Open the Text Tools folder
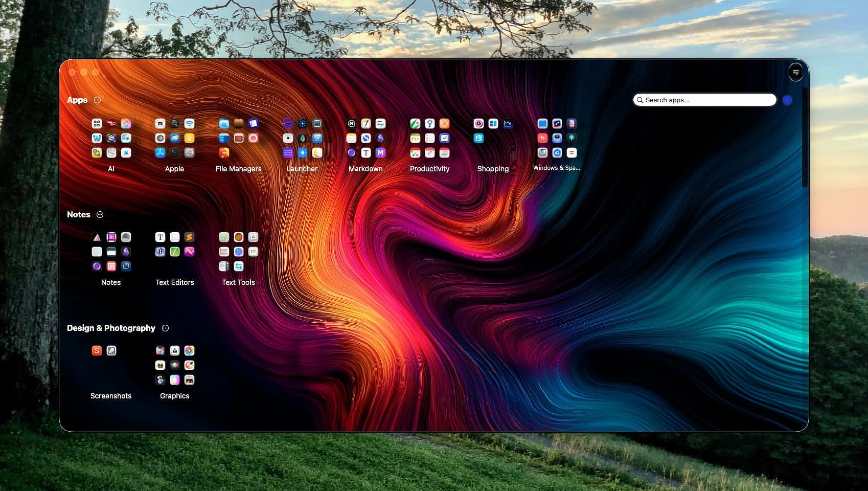Viewport: 868px width, 491px height. click(x=238, y=252)
